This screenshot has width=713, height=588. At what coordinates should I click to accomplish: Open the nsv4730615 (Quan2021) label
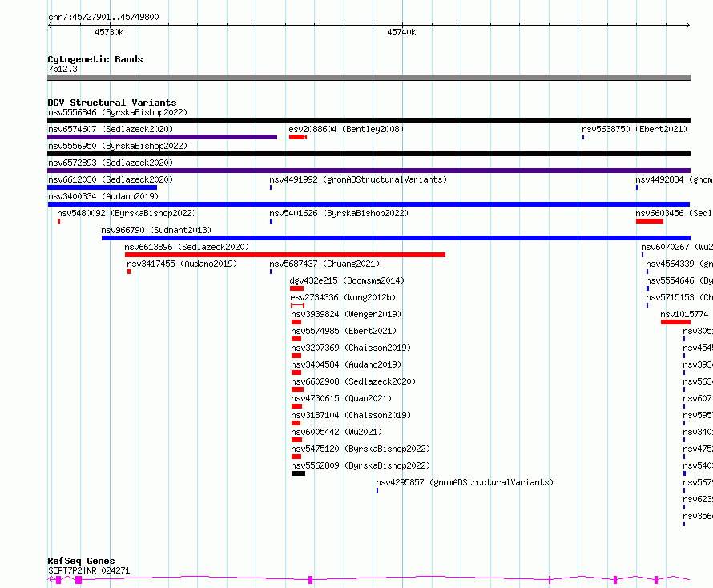[341, 398]
